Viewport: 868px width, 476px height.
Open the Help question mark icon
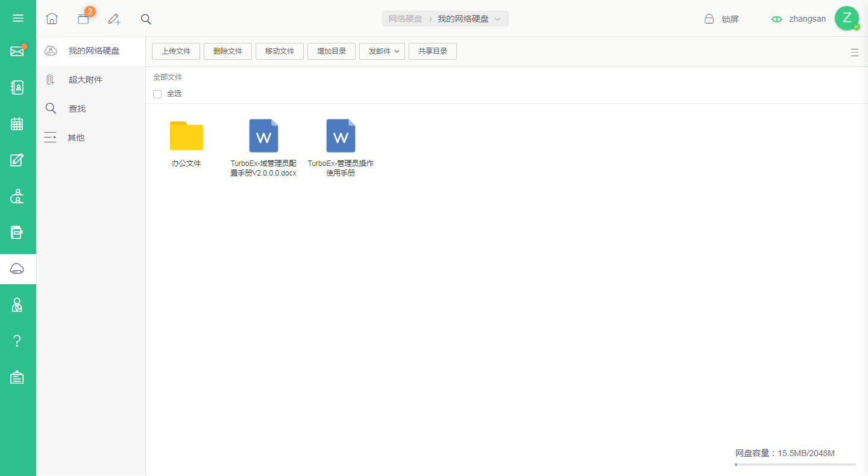pos(17,341)
